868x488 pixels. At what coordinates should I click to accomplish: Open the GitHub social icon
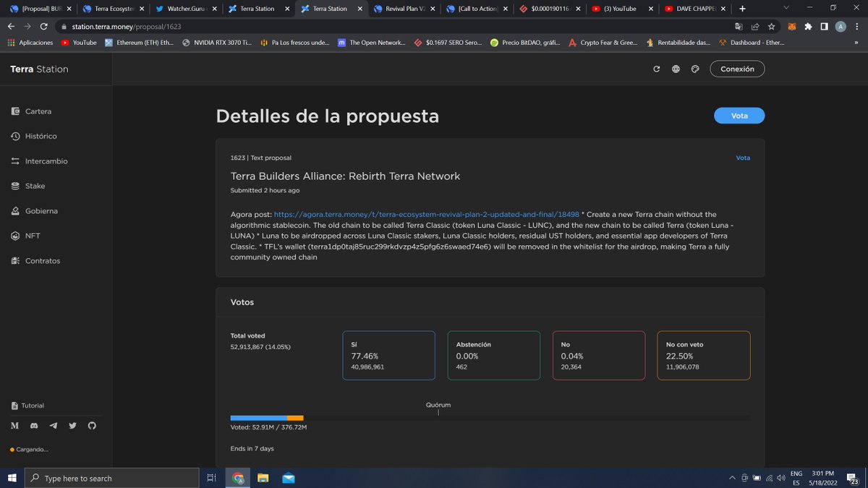[91, 426]
